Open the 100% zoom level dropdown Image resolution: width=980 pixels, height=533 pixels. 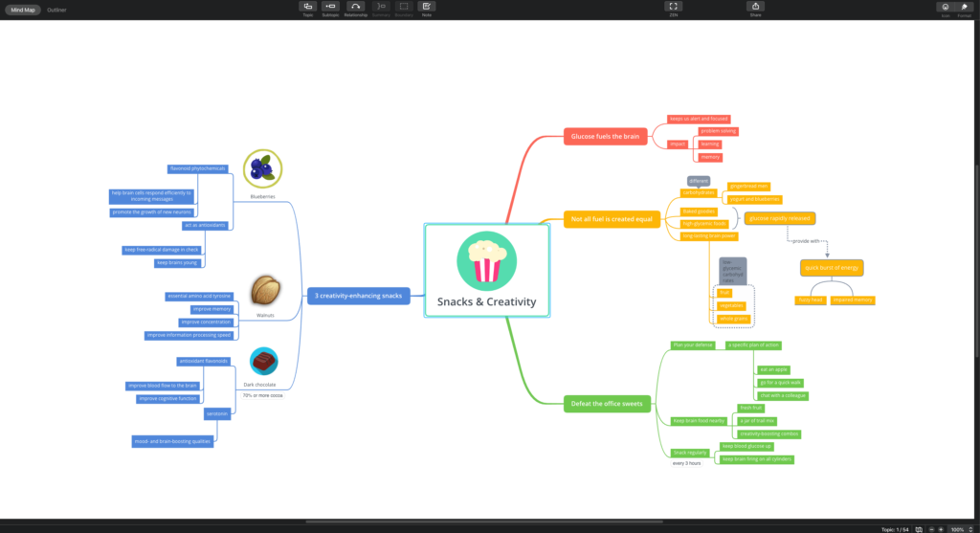click(960, 528)
